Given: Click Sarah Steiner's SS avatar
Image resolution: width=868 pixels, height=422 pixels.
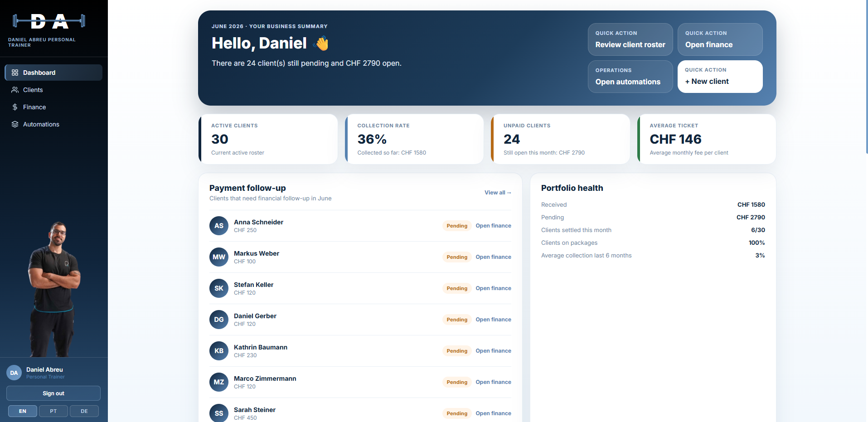Looking at the screenshot, I should click(x=219, y=413).
